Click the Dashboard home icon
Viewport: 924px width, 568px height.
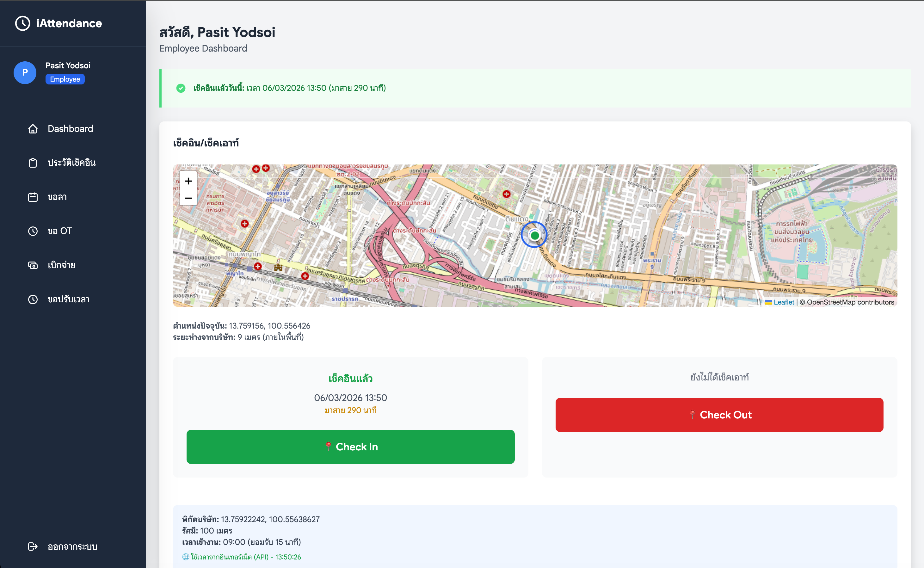click(x=33, y=129)
